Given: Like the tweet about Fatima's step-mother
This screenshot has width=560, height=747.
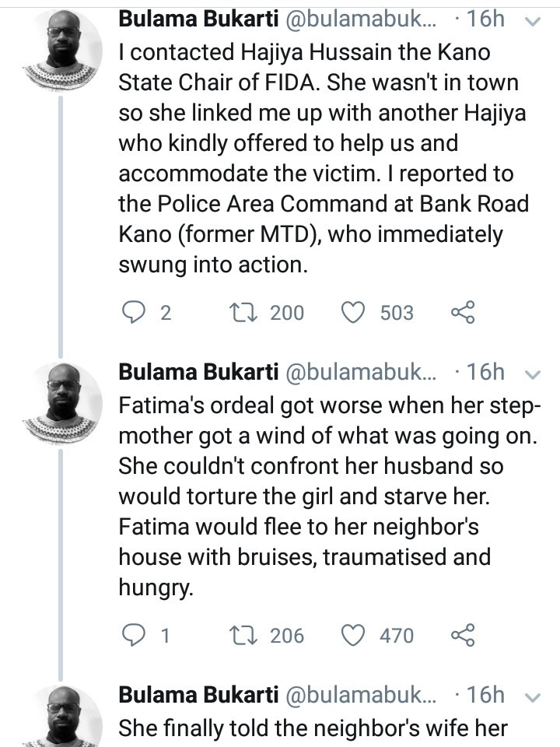Looking at the screenshot, I should pyautogui.click(x=355, y=636).
